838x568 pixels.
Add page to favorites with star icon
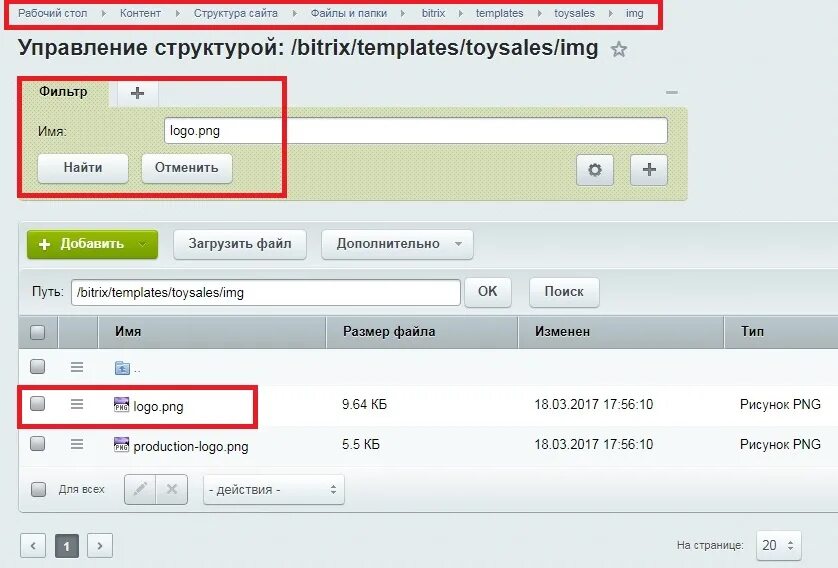point(619,50)
